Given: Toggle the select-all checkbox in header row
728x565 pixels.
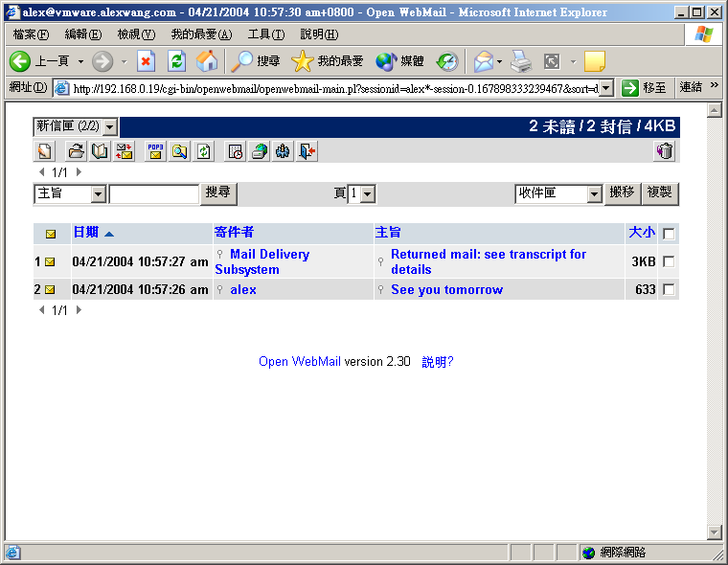Looking at the screenshot, I should tap(669, 234).
